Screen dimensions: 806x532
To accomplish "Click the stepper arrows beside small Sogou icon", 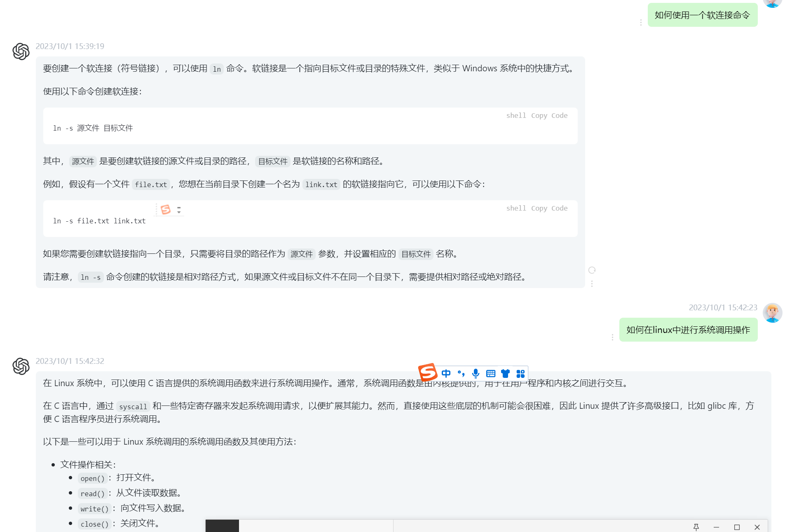I will click(179, 210).
